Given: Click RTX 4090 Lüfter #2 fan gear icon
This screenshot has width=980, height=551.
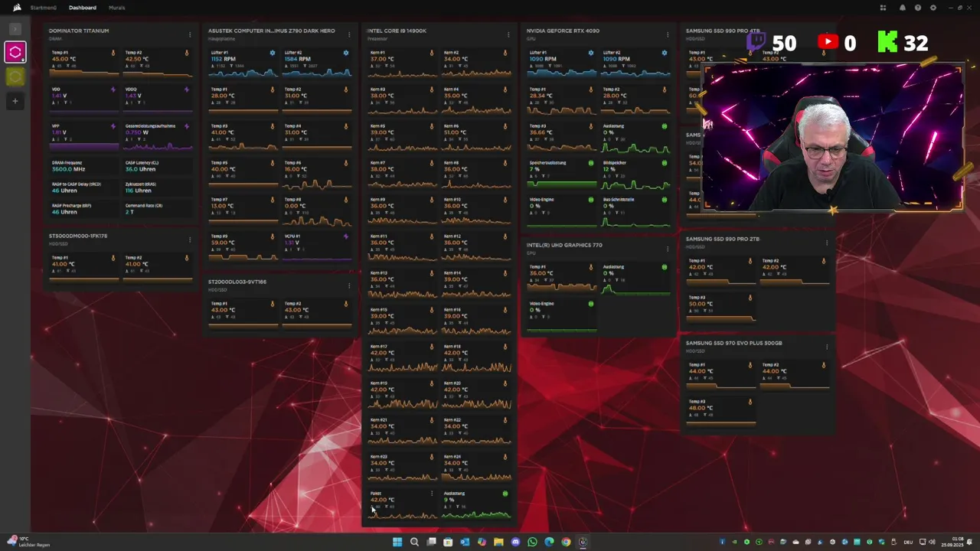Looking at the screenshot, I should pyautogui.click(x=665, y=53).
